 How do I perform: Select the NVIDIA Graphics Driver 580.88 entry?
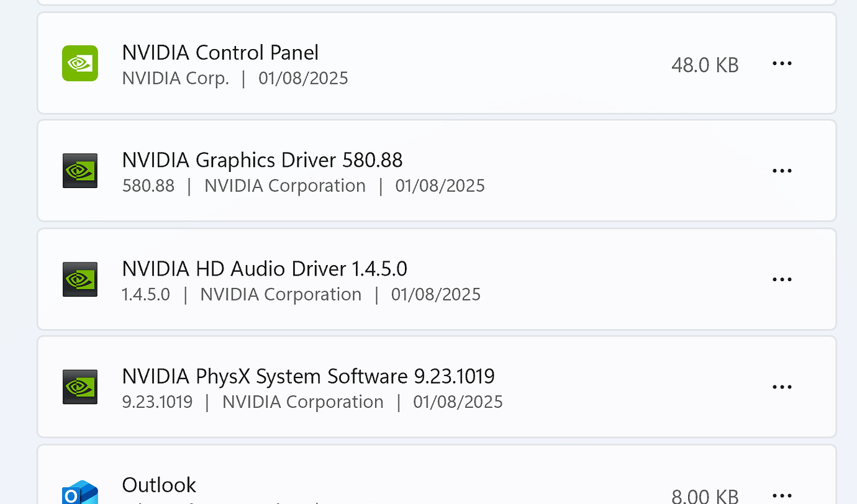(435, 171)
